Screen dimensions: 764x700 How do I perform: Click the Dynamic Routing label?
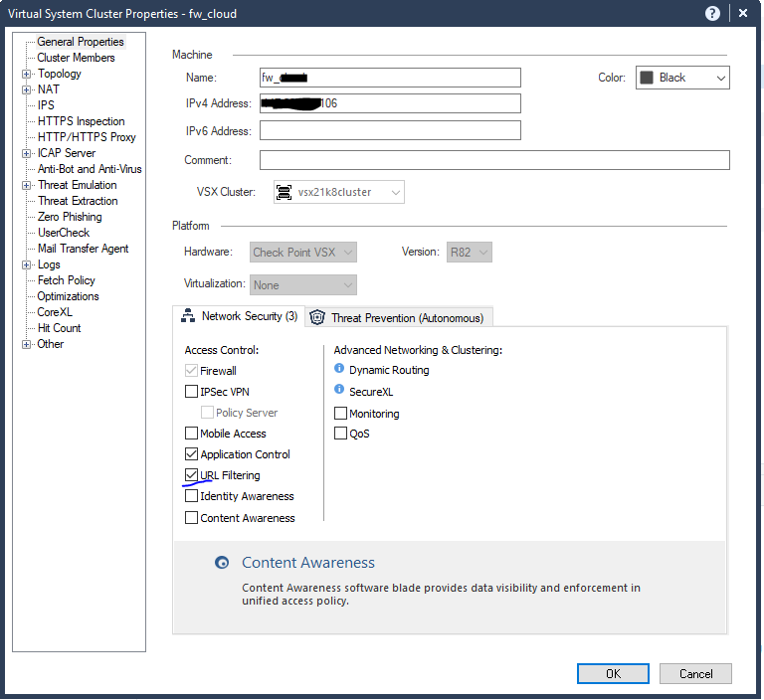click(x=389, y=370)
